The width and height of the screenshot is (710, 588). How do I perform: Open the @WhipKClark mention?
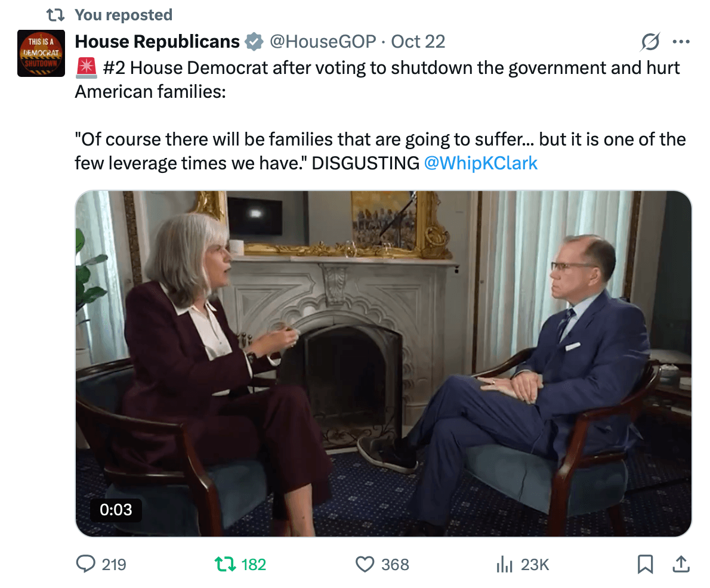point(480,163)
